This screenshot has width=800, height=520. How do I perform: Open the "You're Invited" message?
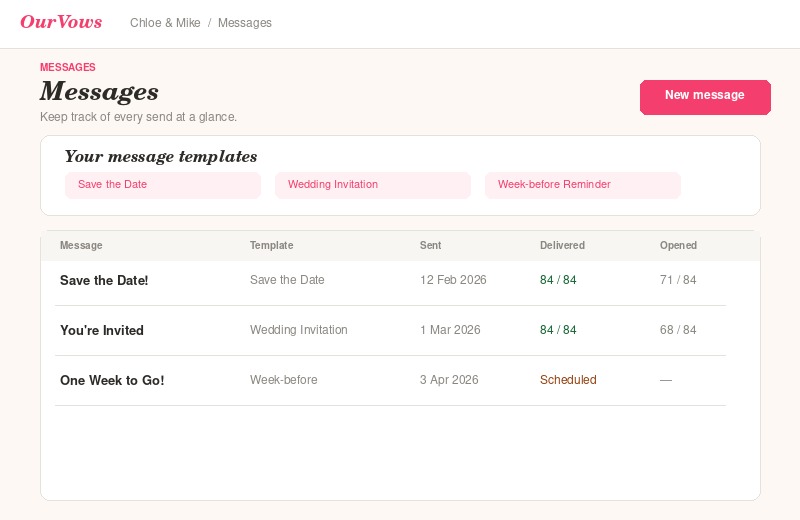[102, 330]
